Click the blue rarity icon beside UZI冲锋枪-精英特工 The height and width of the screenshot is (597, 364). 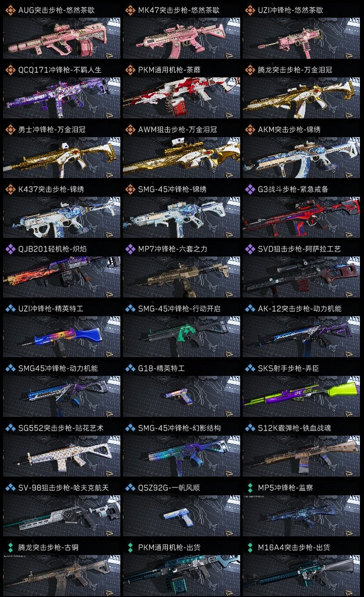coord(10,309)
